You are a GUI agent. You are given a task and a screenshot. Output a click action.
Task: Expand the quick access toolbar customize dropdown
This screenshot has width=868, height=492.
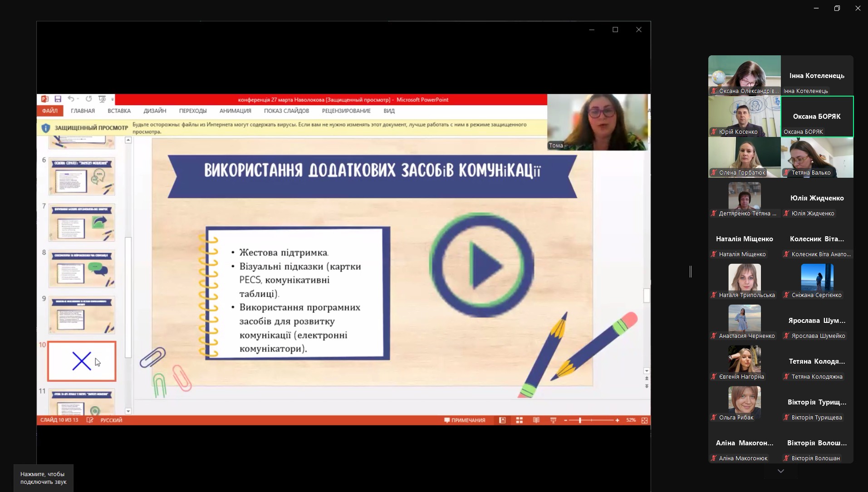[x=113, y=99]
